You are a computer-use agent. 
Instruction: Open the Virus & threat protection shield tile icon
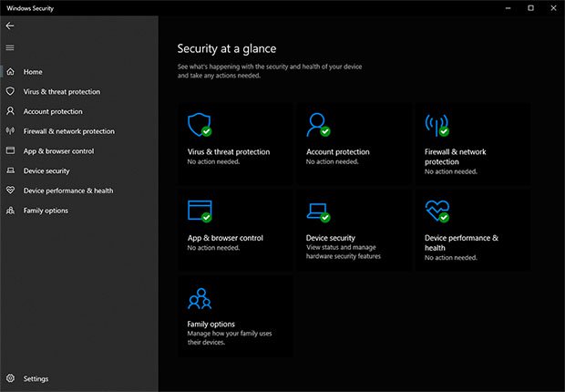click(200, 125)
